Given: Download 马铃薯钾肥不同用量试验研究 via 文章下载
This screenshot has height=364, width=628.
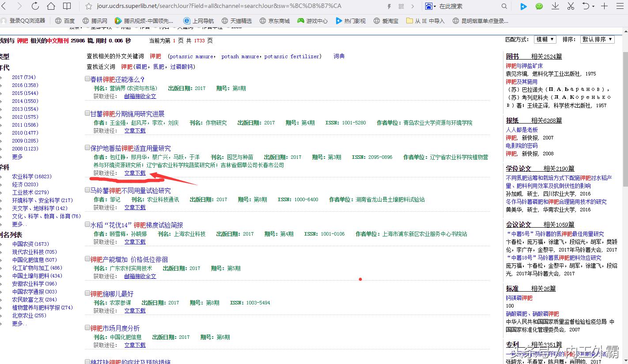Looking at the screenshot, I should 135,207.
